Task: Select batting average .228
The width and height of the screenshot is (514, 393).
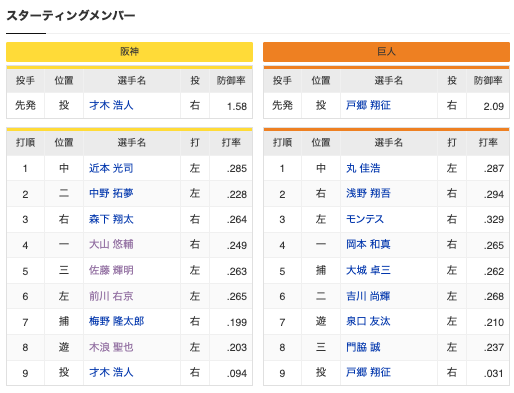Action: pos(237,194)
